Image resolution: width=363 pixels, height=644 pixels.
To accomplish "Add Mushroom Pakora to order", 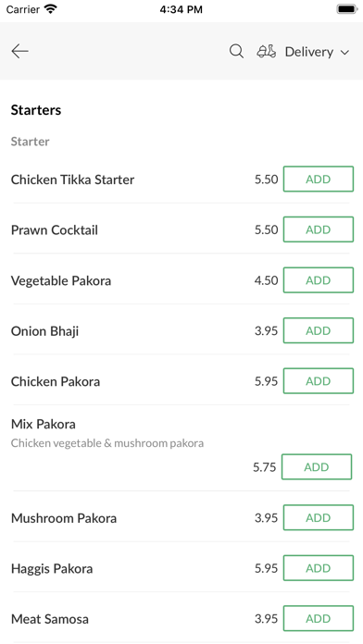I will (319, 518).
